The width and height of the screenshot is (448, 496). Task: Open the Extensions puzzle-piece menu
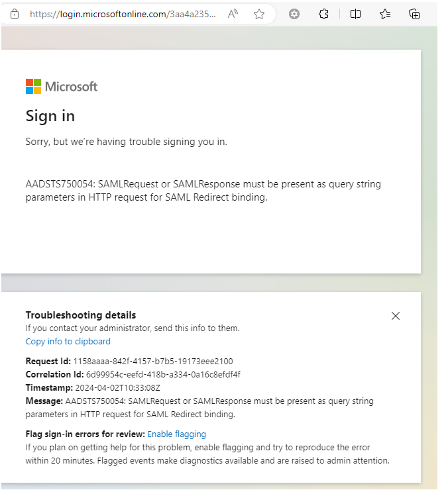pos(324,14)
